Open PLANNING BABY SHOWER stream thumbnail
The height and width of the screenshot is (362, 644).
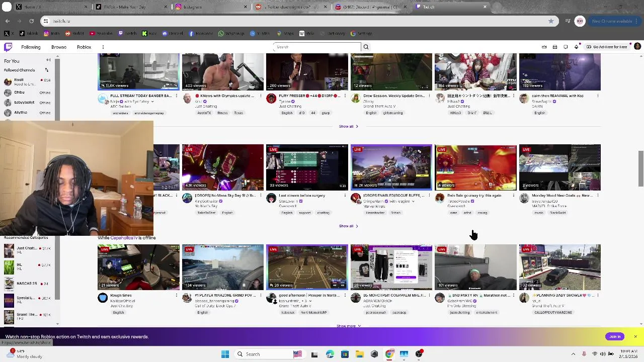pos(559,267)
